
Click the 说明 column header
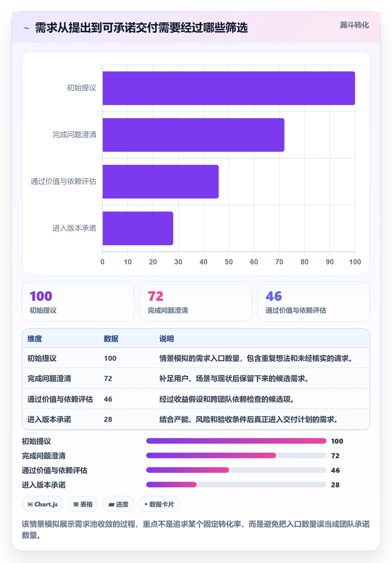(x=167, y=339)
